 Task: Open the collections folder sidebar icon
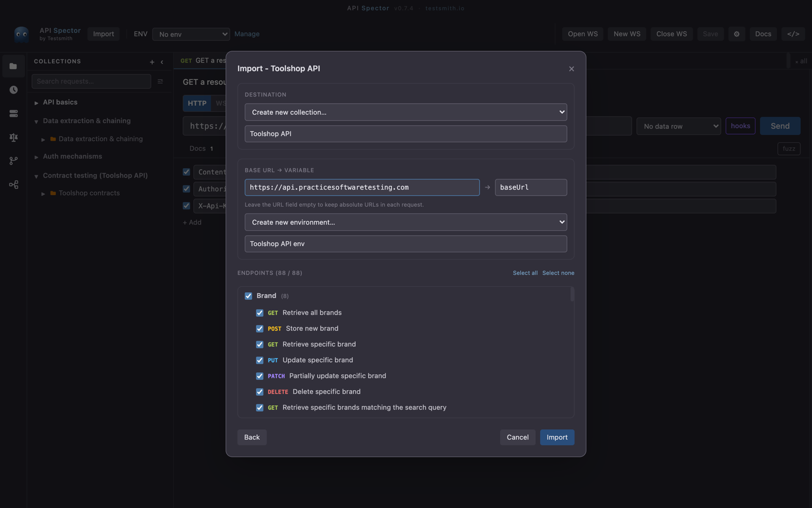tap(14, 66)
